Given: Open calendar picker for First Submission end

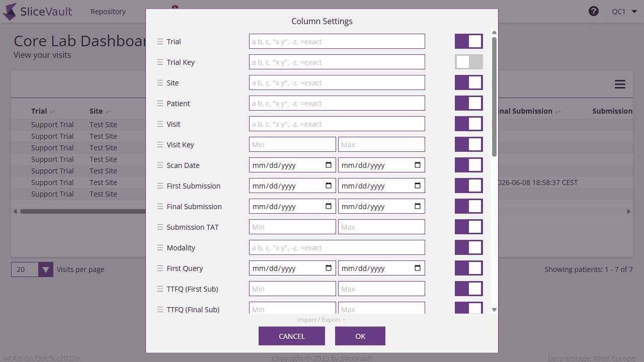Looking at the screenshot, I should (x=418, y=186).
